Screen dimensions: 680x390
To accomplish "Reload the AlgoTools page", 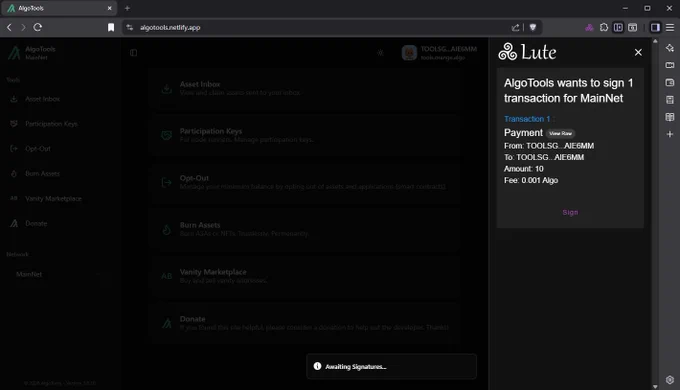I will (x=38, y=27).
